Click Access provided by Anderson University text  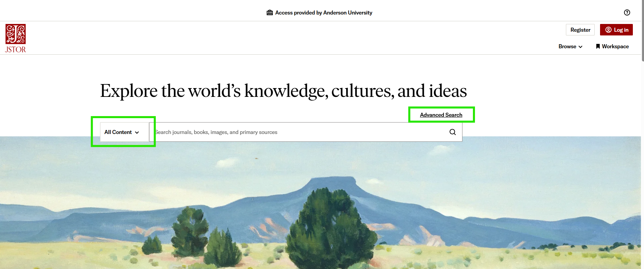(x=324, y=12)
